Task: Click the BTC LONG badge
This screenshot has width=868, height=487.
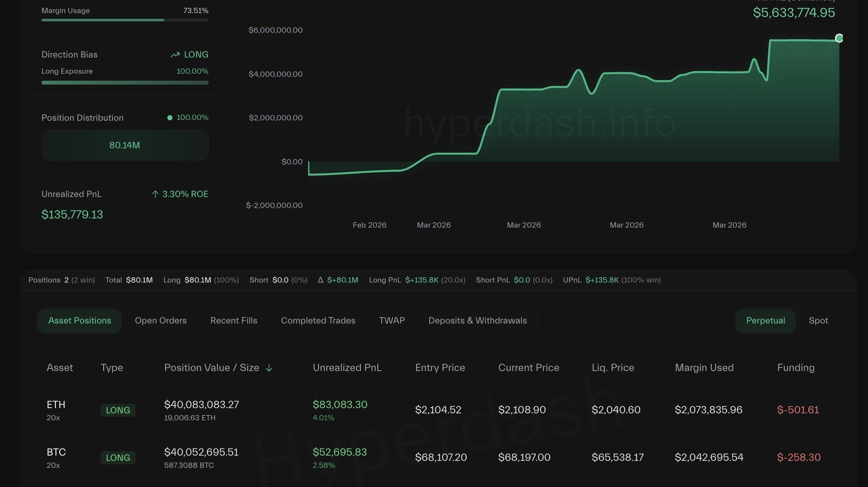Action: pos(118,458)
